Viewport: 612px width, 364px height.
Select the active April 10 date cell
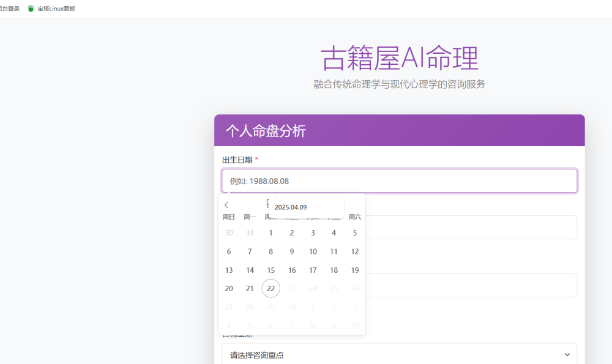point(313,251)
